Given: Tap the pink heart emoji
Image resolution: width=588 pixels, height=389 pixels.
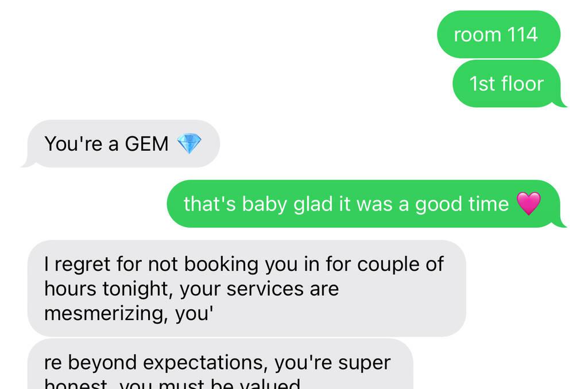Looking at the screenshot, I should click(528, 204).
